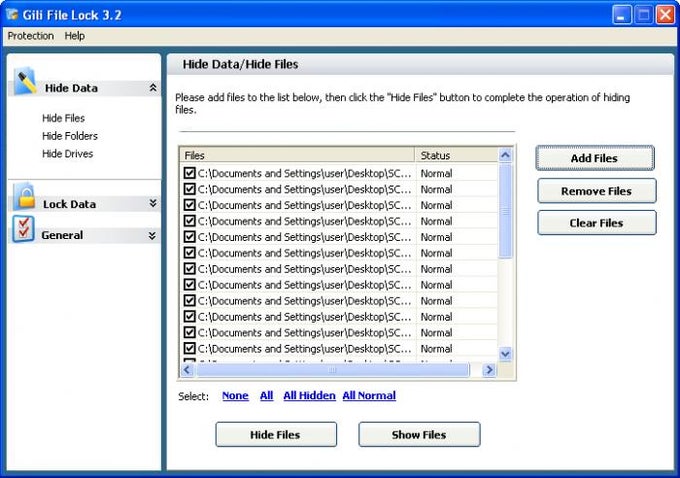The width and height of the screenshot is (680, 478).
Task: Open the Help menu
Action: [75, 36]
